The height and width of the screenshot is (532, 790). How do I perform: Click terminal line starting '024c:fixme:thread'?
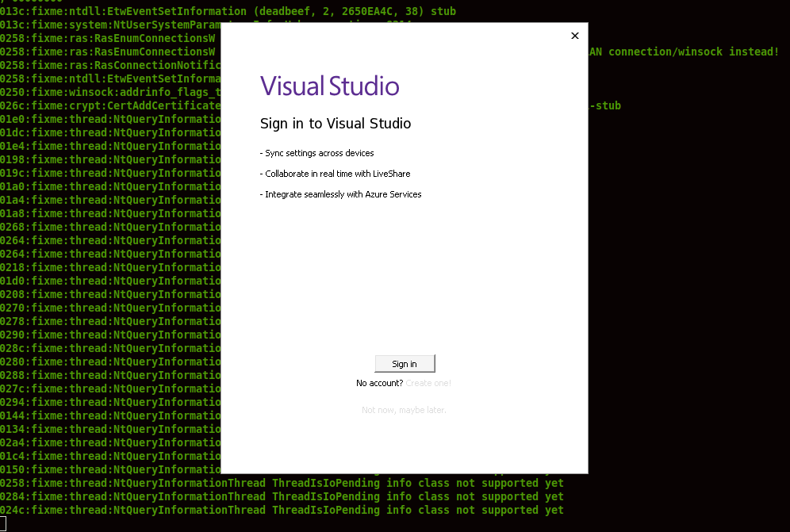282,511
